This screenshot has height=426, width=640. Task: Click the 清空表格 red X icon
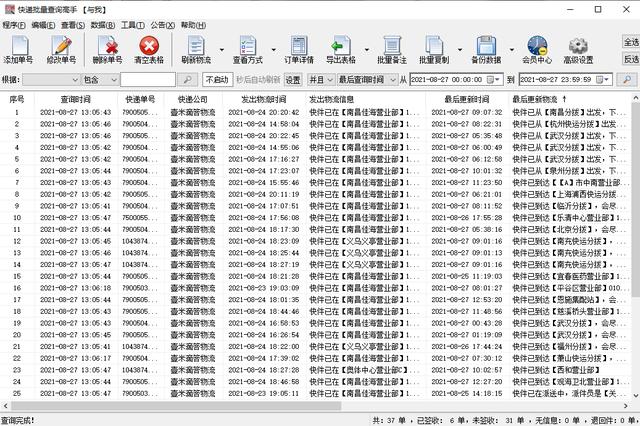[x=149, y=47]
